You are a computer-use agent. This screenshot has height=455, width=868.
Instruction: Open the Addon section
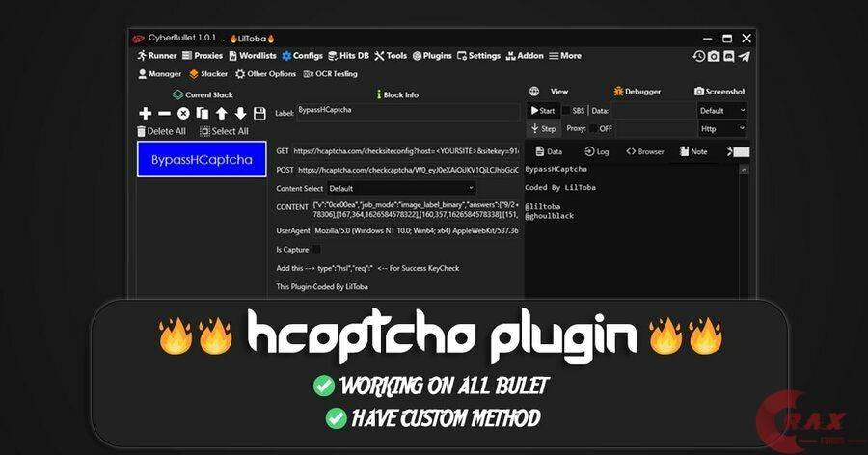tap(525, 55)
